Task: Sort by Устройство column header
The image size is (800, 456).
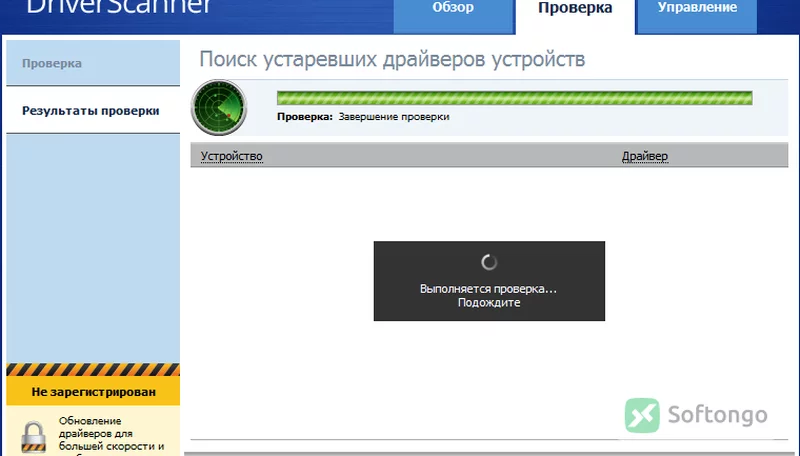Action: pos(232,156)
